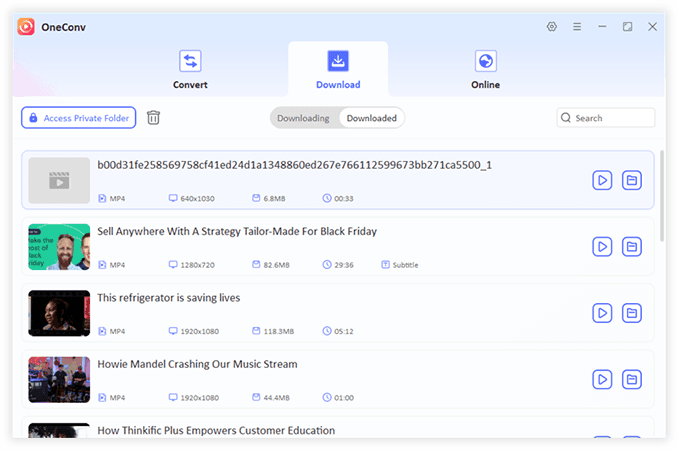Play Sell Anywhere Black Friday video

[x=602, y=247]
